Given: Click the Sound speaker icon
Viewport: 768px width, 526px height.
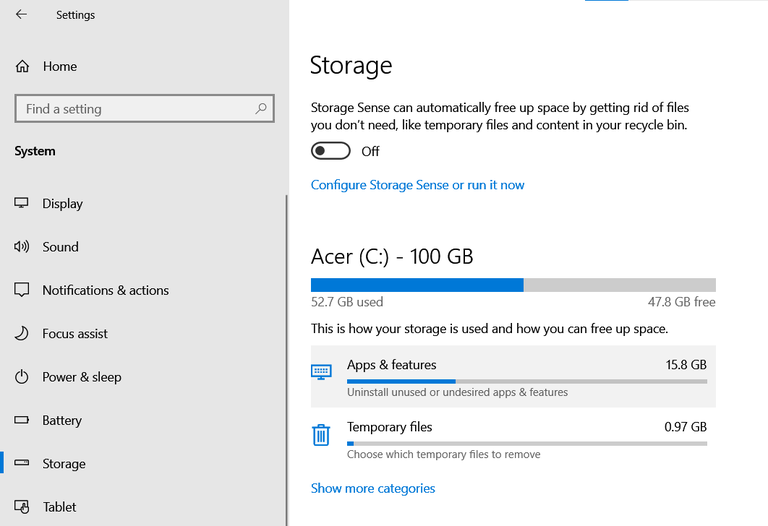Looking at the screenshot, I should pos(22,247).
